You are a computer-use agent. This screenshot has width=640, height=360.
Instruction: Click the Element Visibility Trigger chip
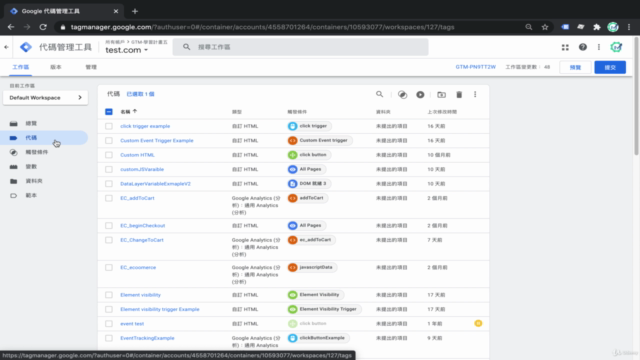(x=324, y=309)
